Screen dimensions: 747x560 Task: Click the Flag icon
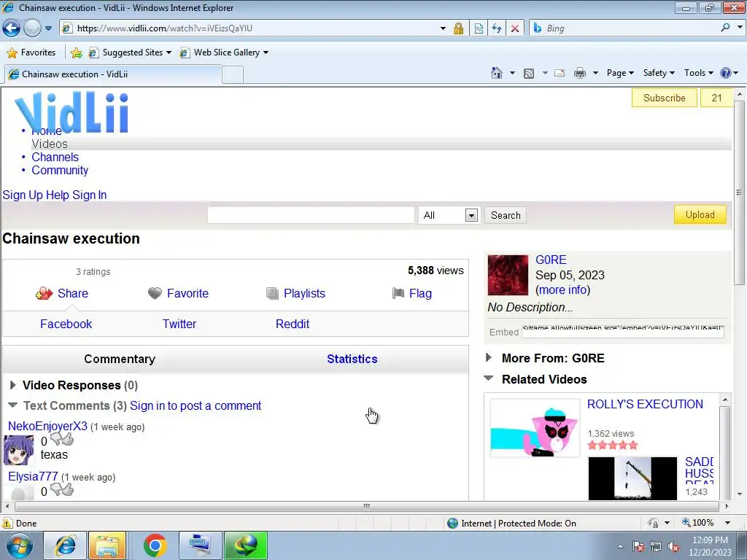(398, 293)
